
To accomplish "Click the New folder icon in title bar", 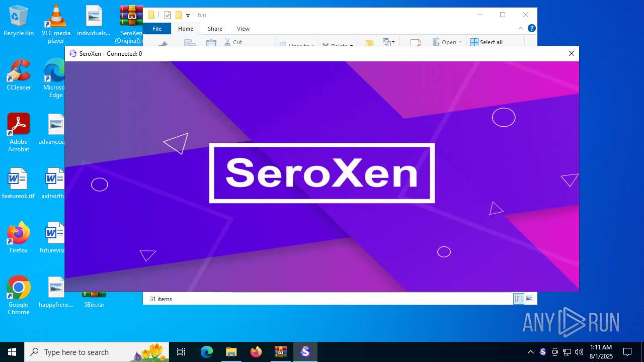I will 179,15.
